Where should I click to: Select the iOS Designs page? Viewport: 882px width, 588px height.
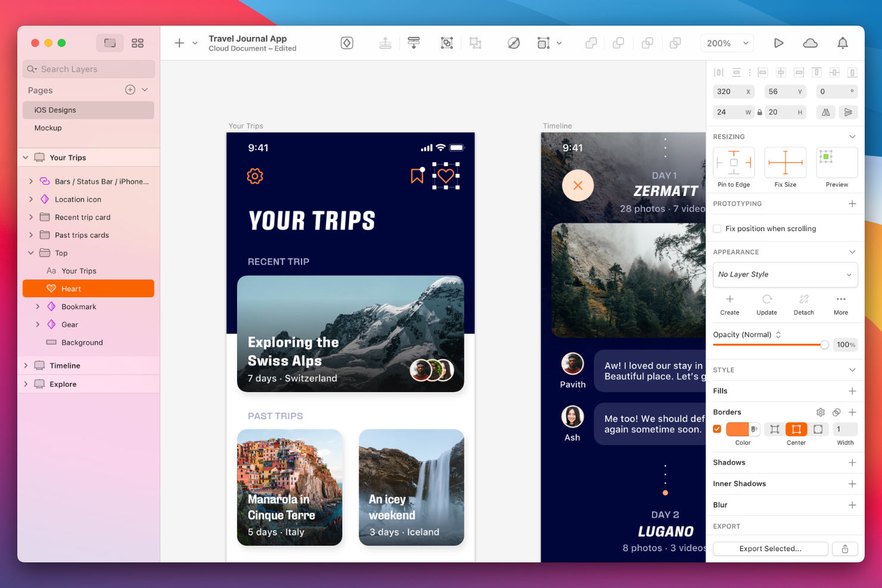click(89, 110)
